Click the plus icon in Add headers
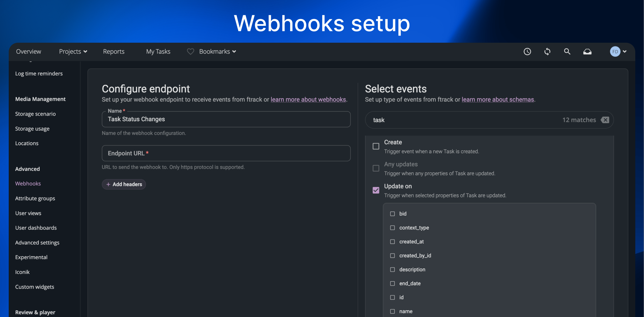644x317 pixels. (108, 185)
